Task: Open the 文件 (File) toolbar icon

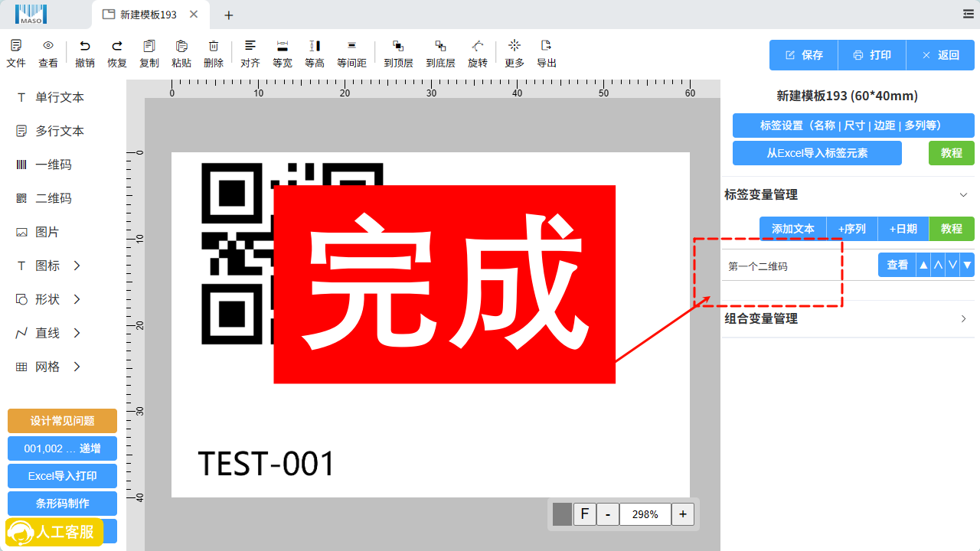Action: coord(16,54)
